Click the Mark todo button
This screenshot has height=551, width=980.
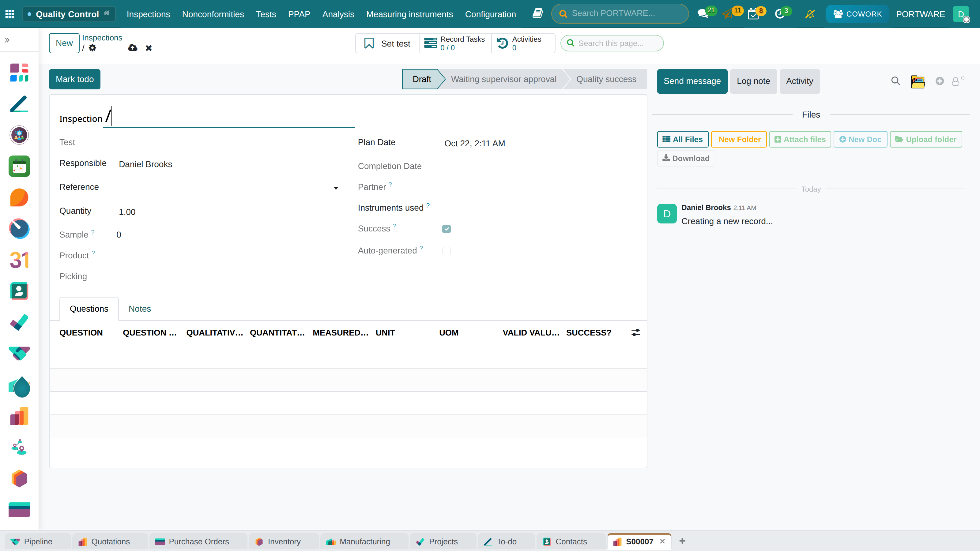click(x=74, y=79)
